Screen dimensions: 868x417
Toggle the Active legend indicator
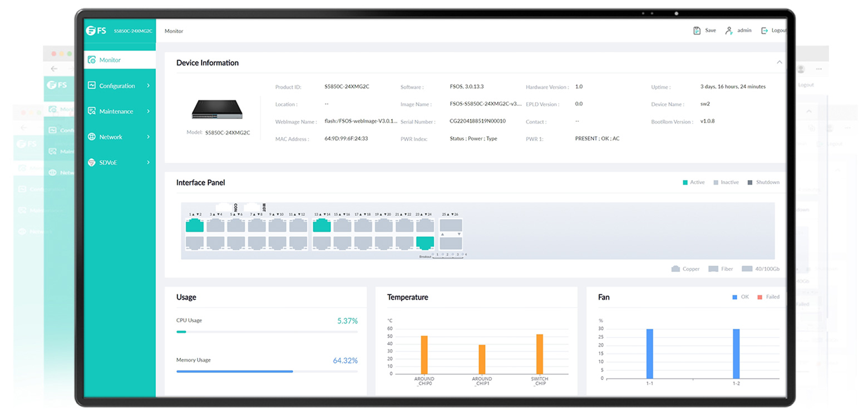685,182
